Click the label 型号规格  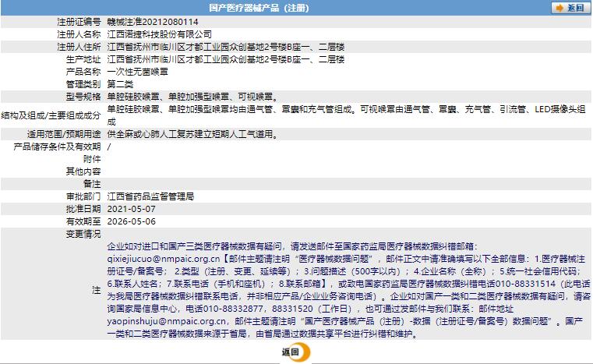point(83,97)
